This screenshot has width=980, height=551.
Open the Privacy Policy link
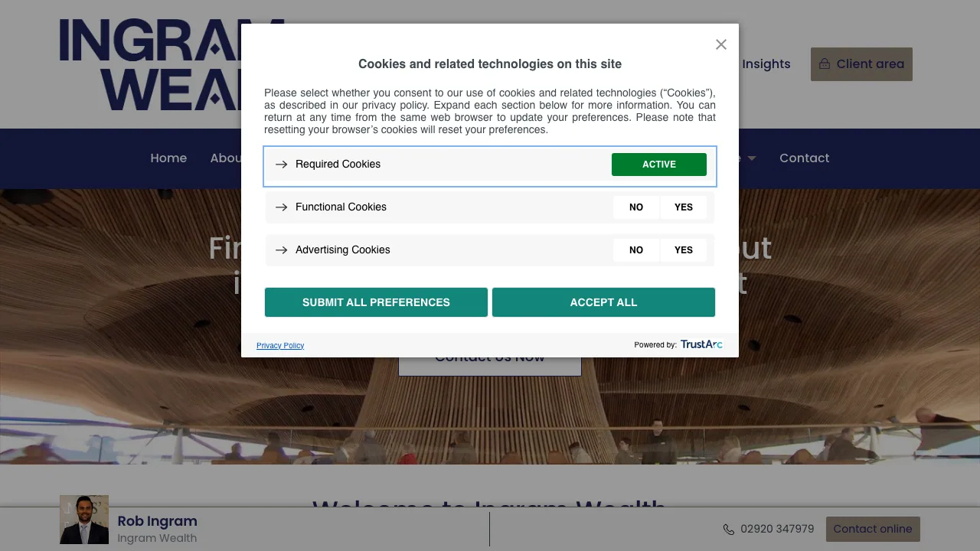(280, 345)
